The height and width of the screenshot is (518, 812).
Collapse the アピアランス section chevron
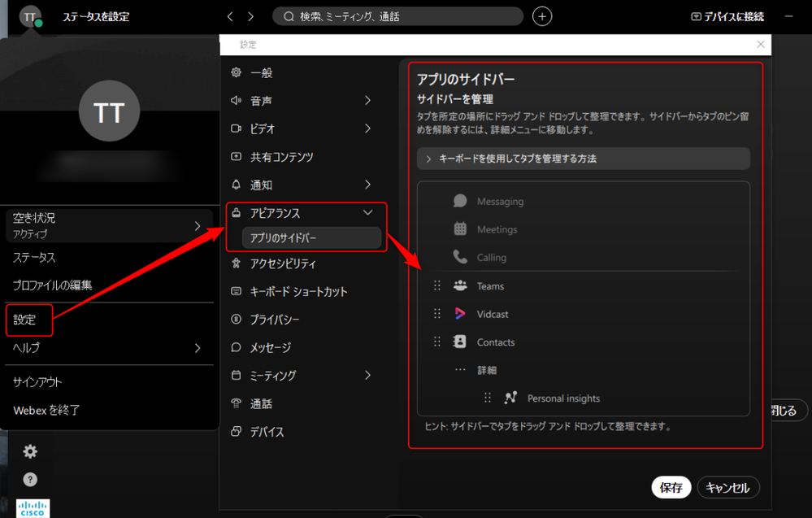coord(367,212)
